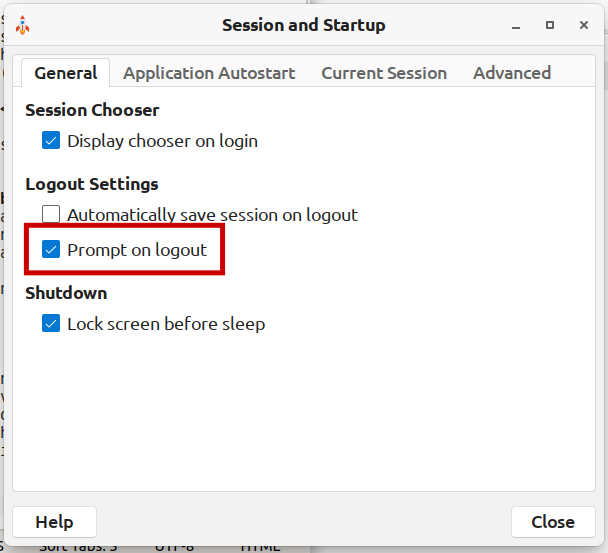Click the Shutdown section heading
Viewport: 608px width, 553px height.
(66, 293)
